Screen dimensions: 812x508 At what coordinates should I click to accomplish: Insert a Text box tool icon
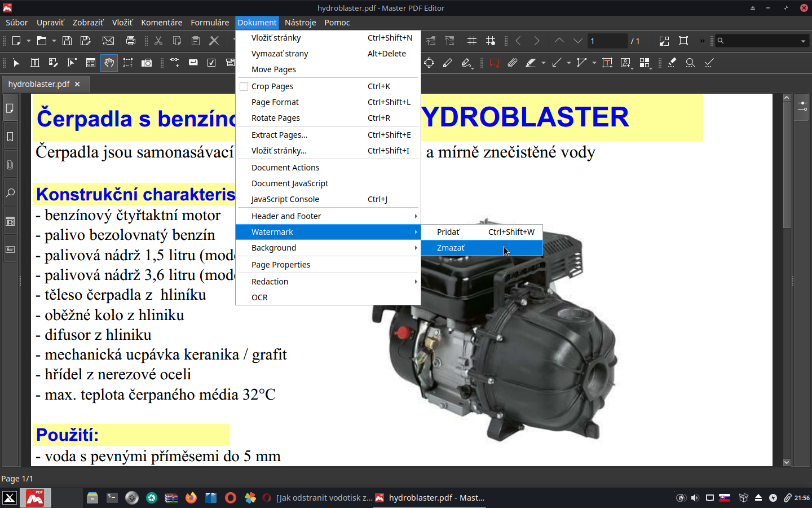pos(607,63)
